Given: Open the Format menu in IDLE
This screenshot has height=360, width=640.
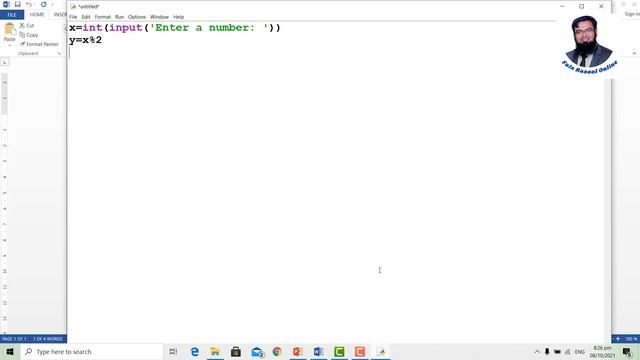Looking at the screenshot, I should (x=102, y=17).
